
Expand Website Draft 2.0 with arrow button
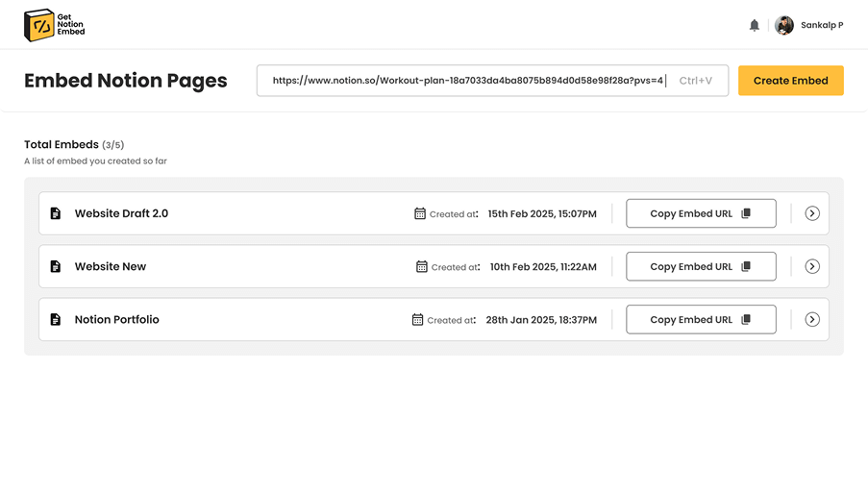point(812,213)
